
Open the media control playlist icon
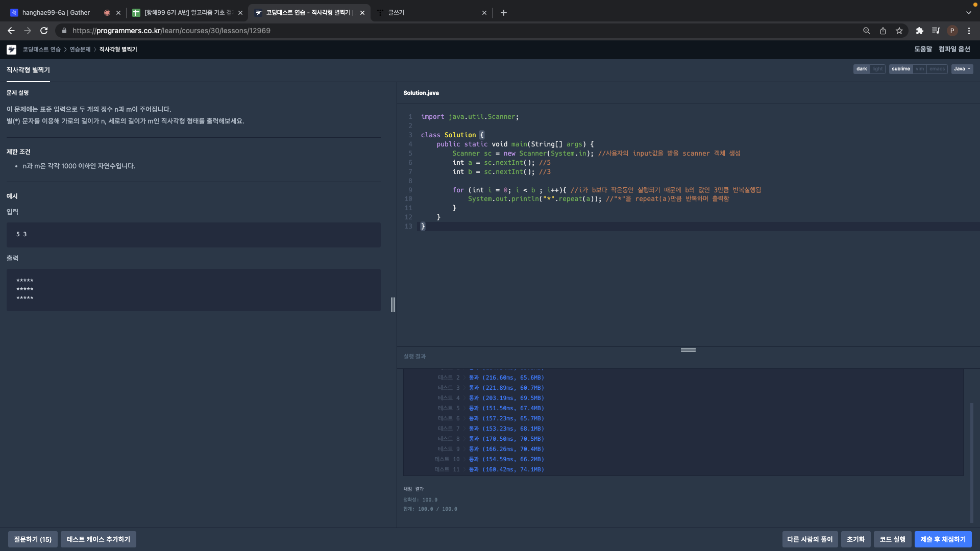pyautogui.click(x=936, y=31)
